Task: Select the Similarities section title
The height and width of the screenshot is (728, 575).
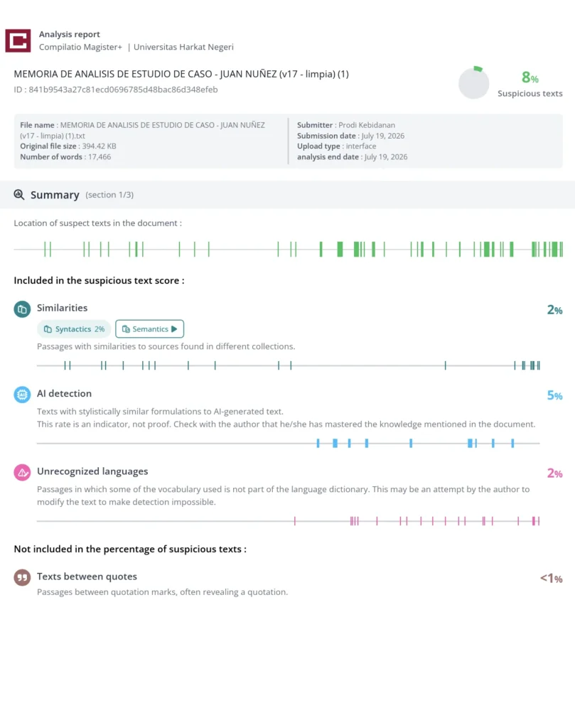Action: 62,308
